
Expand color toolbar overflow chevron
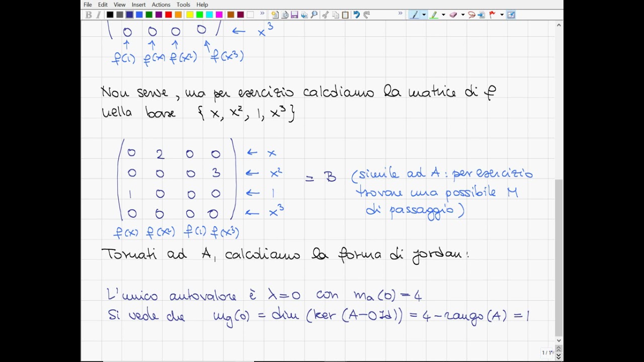point(262,14)
